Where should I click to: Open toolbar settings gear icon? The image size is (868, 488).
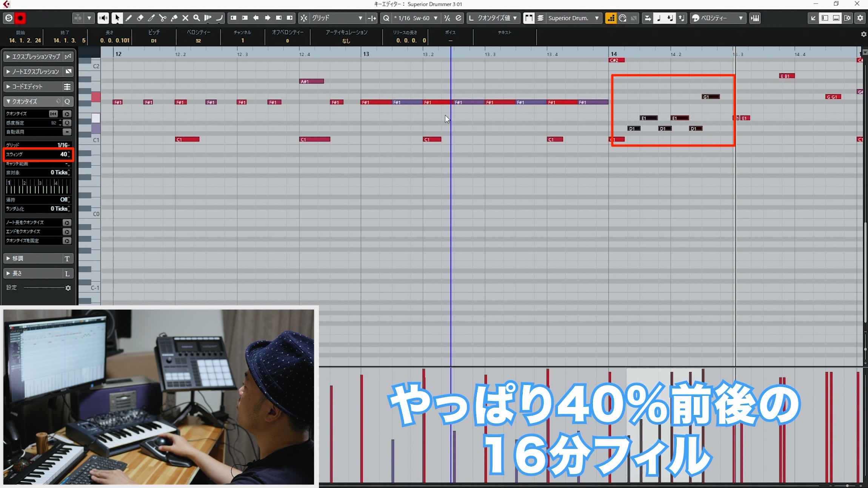(x=860, y=18)
